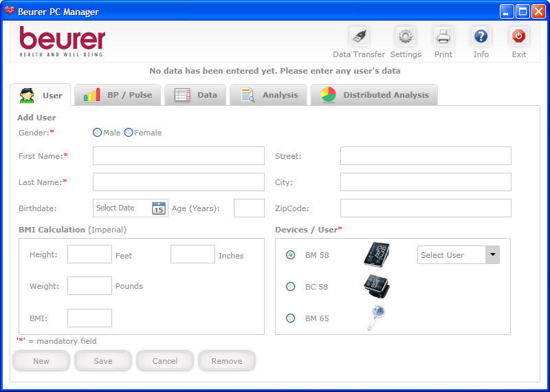Viewport: 550px width, 392px height.
Task: Open the Analysis tab
Action: [x=268, y=95]
